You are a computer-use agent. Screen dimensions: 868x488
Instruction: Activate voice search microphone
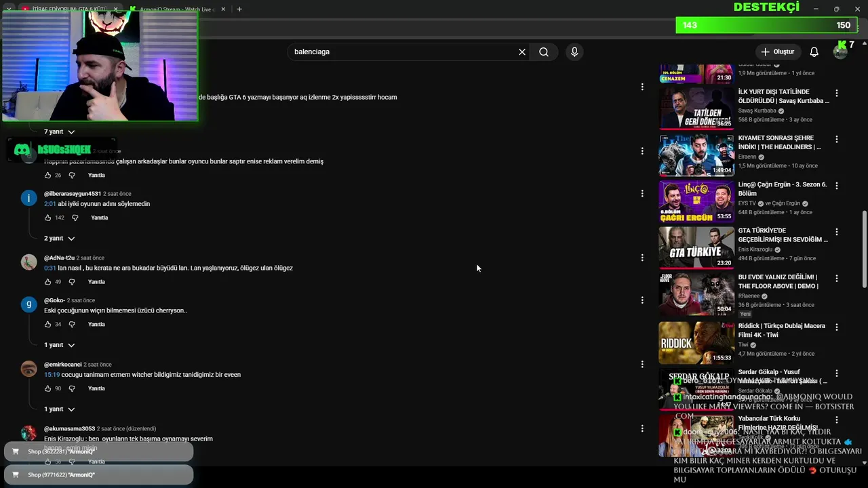[x=574, y=52]
